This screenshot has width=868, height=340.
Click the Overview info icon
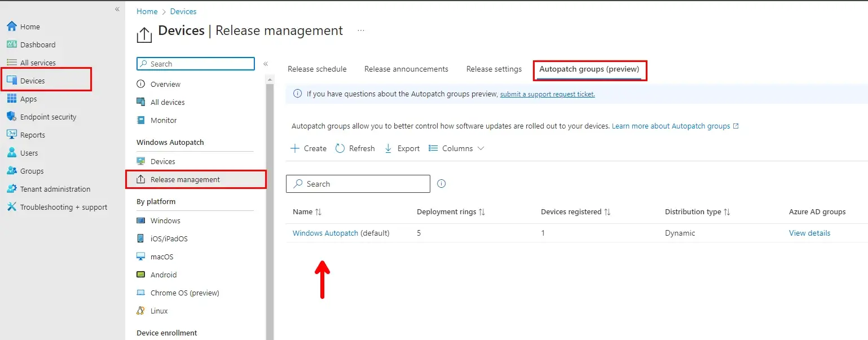[x=141, y=84]
